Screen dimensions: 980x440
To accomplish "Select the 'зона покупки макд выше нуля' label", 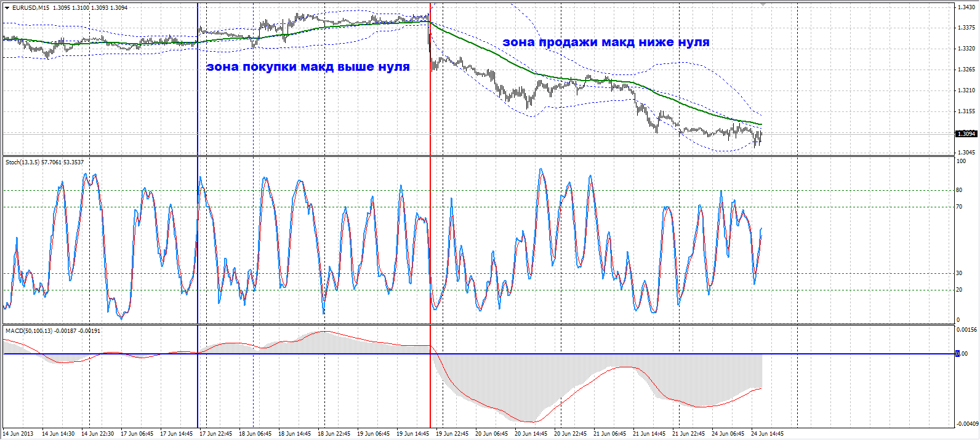I will [308, 67].
